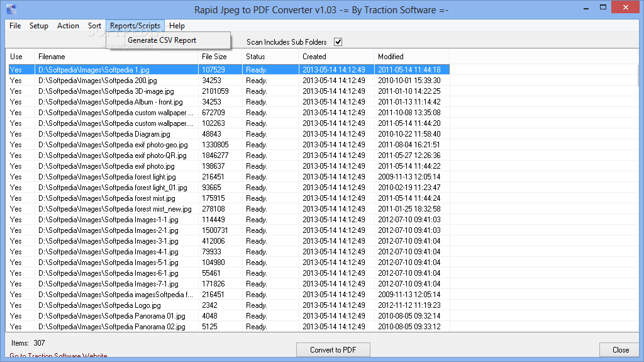
Task: Open the Action menu
Action: click(68, 26)
